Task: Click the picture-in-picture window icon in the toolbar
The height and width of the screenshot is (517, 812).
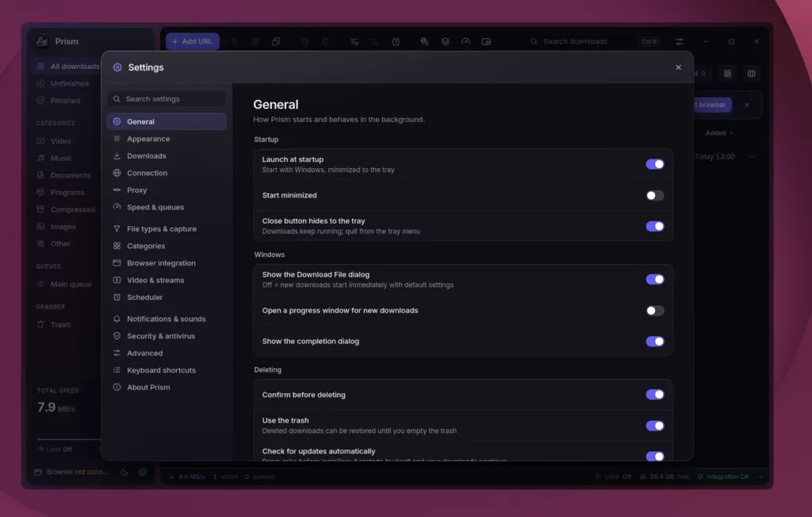Action: [486, 41]
